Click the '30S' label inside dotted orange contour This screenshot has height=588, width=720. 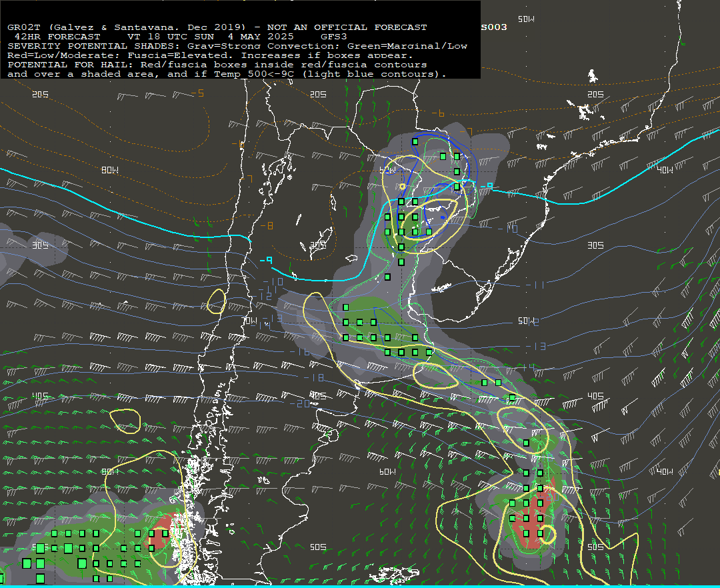[x=318, y=245]
